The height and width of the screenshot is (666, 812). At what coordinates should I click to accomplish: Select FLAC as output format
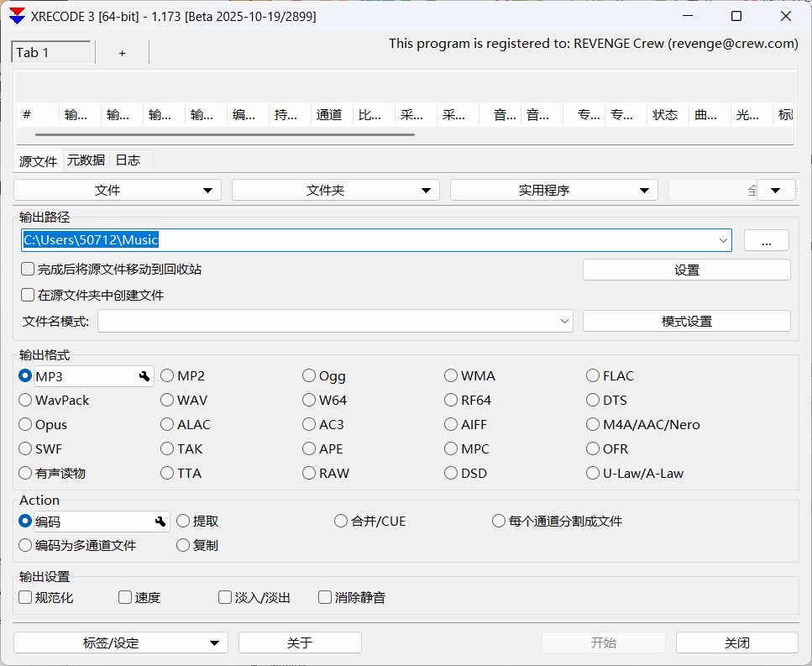pos(592,375)
